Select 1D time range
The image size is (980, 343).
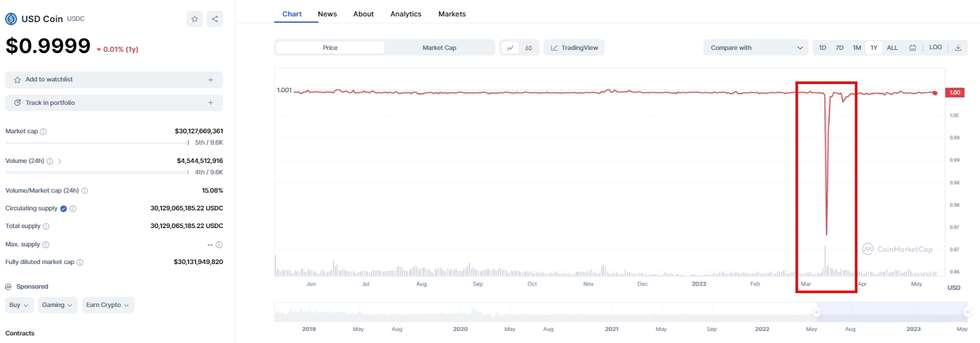pyautogui.click(x=823, y=47)
